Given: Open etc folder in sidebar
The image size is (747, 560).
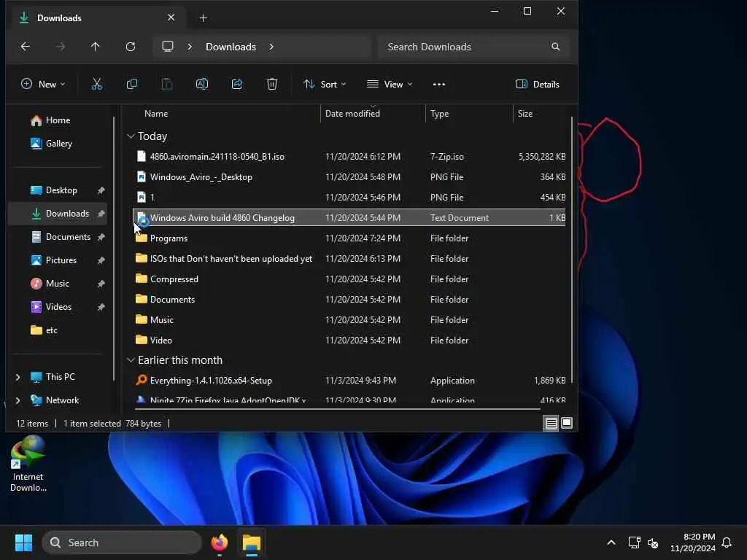Looking at the screenshot, I should [44, 330].
